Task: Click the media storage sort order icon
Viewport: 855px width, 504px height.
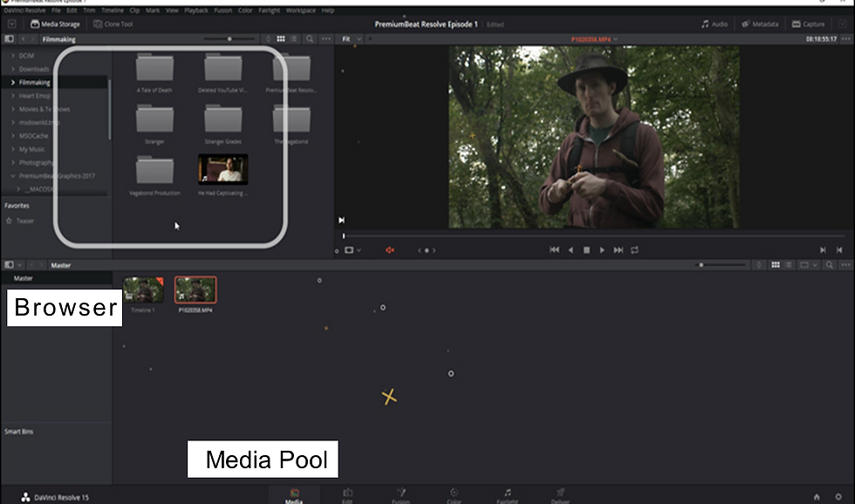Action: point(268,39)
